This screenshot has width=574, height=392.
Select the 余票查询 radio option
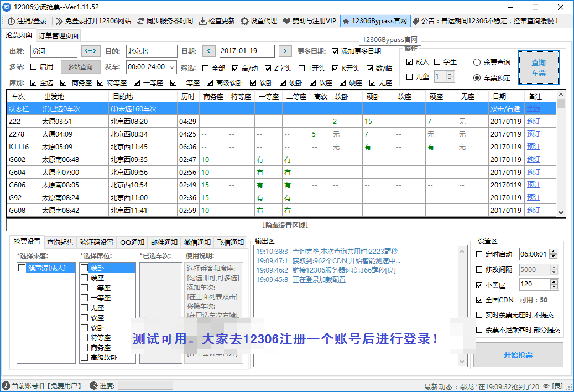[477, 62]
